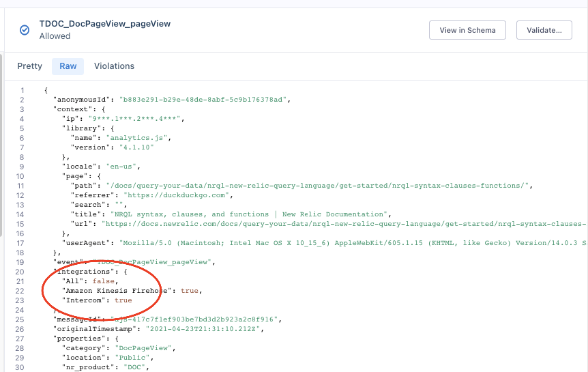
Task: Click the userAgent Mozilla/5.0 string
Action: click(353, 243)
